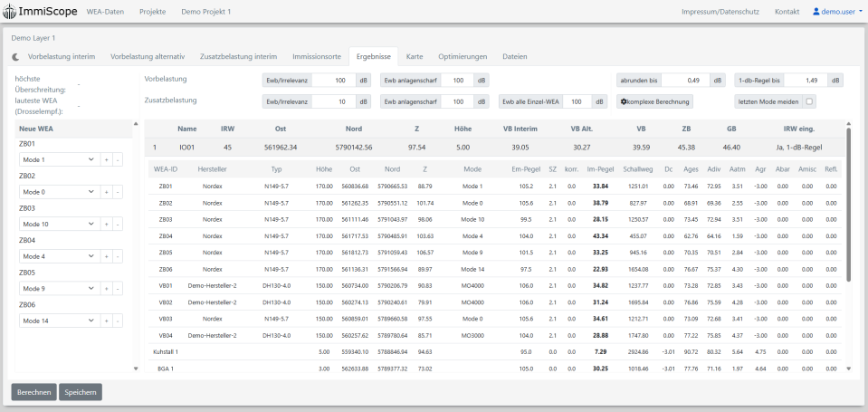
Task: Click Vorbelastung Ewb anlagenscharf input
Action: pos(457,81)
